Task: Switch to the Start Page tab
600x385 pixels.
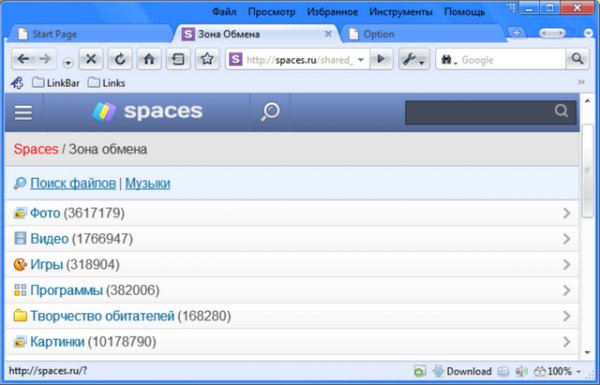Action: tap(90, 34)
